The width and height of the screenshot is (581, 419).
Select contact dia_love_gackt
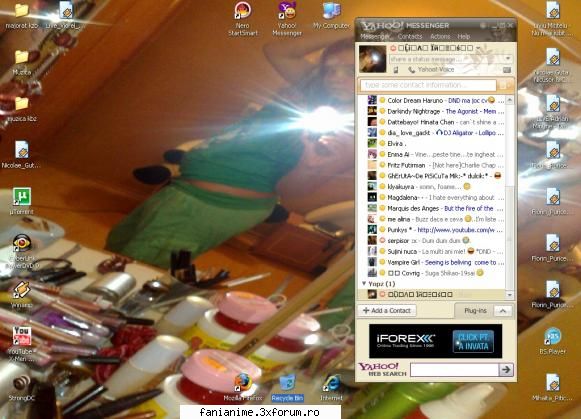pyautogui.click(x=432, y=133)
